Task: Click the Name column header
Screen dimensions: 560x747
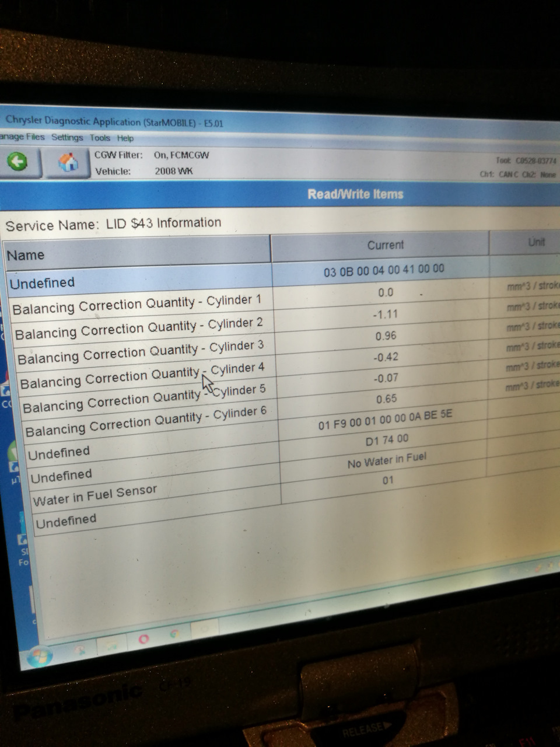Action: [138, 252]
